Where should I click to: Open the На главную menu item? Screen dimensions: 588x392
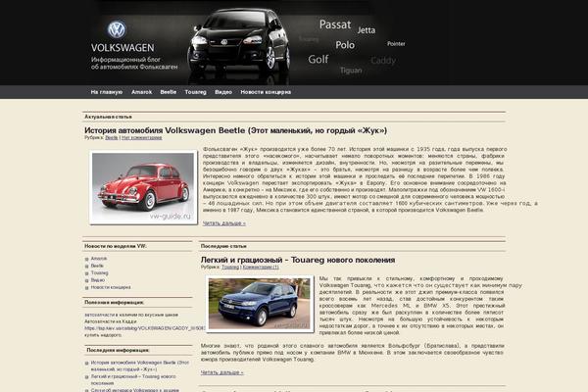(x=107, y=92)
